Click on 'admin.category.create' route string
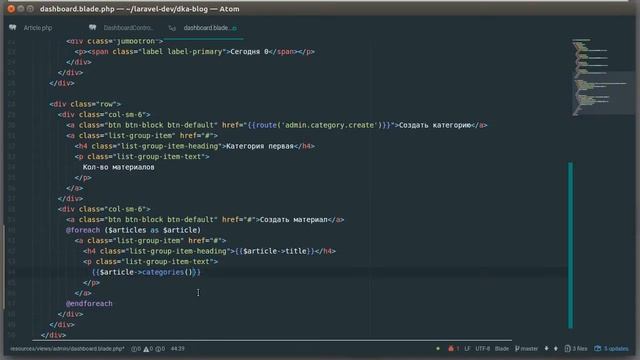Viewport: 640px width, 360px height. (329, 125)
